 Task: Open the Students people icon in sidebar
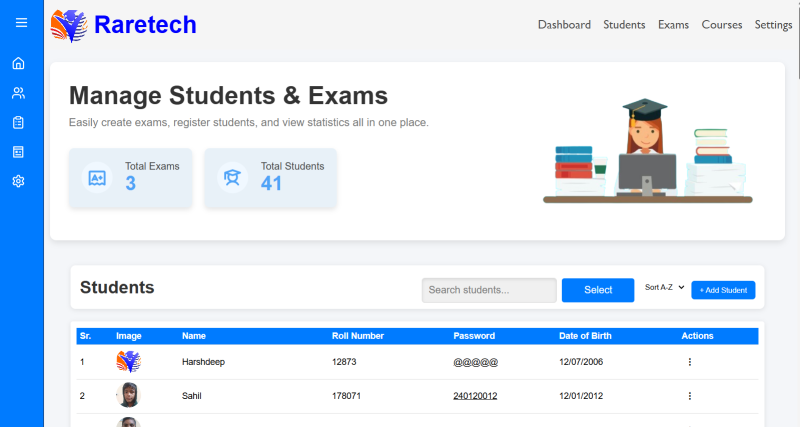tap(18, 93)
